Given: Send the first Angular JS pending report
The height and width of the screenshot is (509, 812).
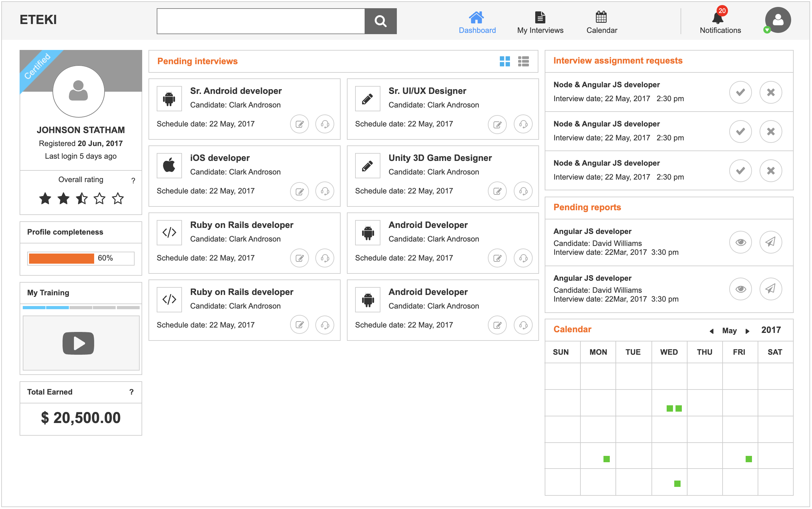Looking at the screenshot, I should (x=770, y=242).
